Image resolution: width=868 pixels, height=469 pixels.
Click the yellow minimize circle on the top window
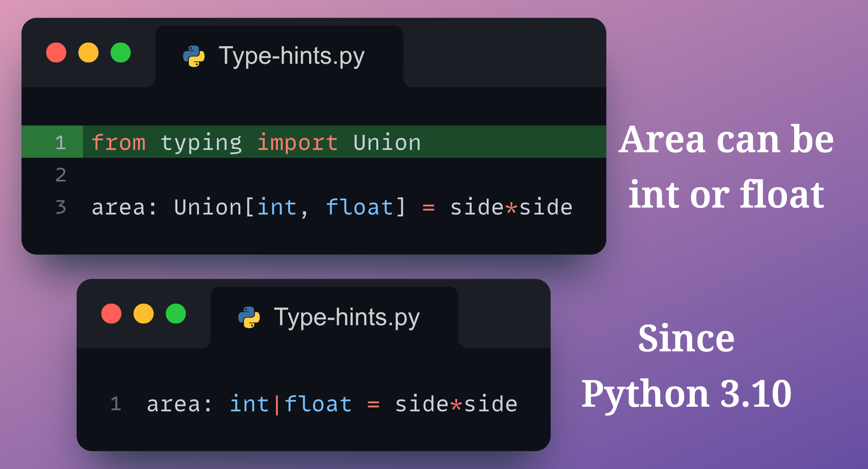click(x=89, y=53)
